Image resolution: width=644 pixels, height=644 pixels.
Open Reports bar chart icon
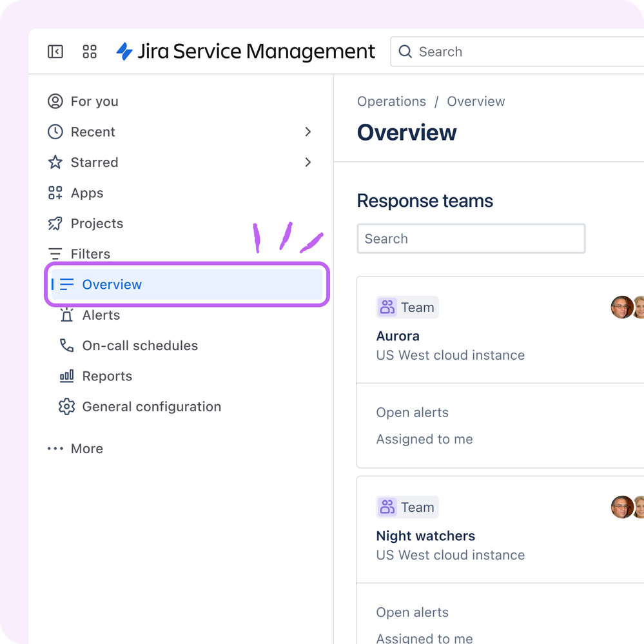click(x=66, y=376)
